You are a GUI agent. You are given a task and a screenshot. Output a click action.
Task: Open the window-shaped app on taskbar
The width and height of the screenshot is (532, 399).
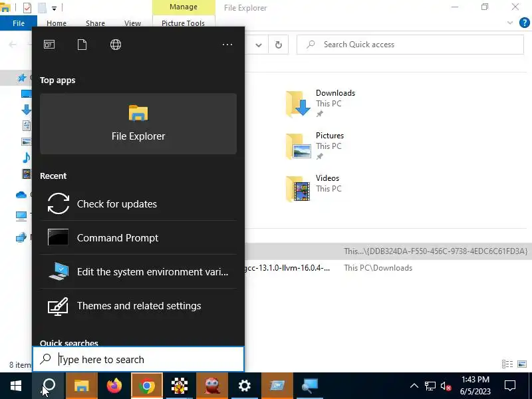[277, 386]
